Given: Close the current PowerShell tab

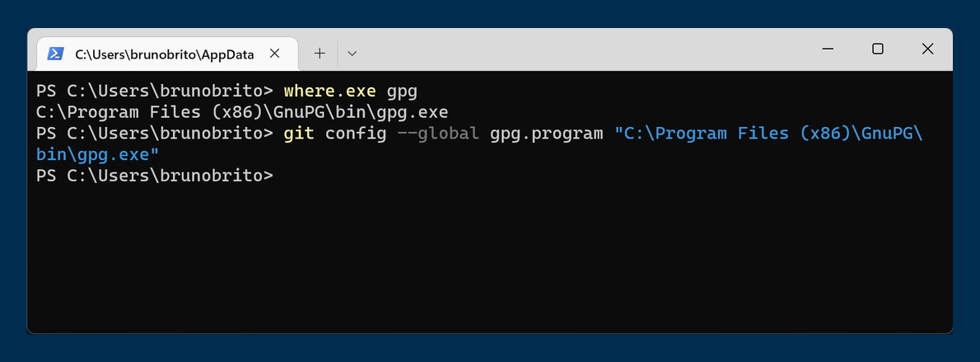Looking at the screenshot, I should pyautogui.click(x=275, y=54).
